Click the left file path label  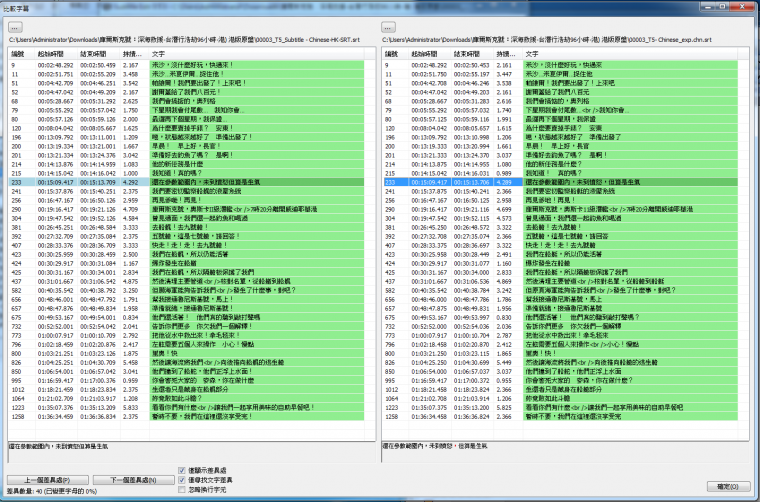(184, 40)
